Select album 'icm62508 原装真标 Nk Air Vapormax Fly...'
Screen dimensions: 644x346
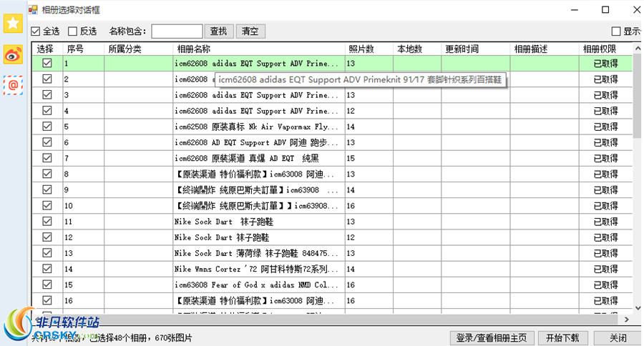259,127
